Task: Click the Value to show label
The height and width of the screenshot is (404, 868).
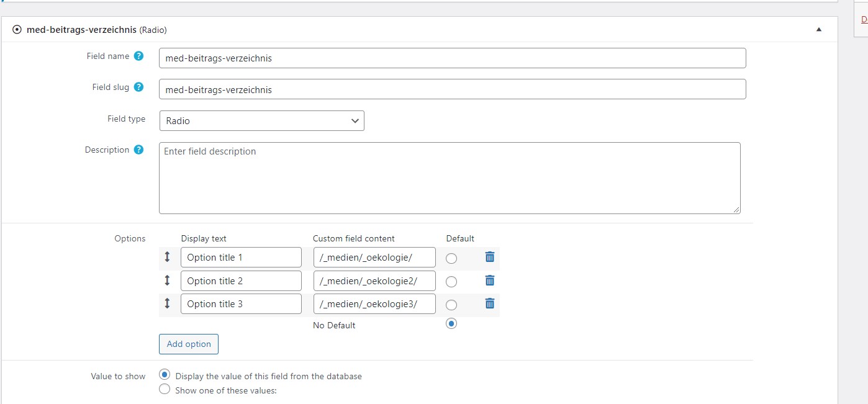Action: 118,376
